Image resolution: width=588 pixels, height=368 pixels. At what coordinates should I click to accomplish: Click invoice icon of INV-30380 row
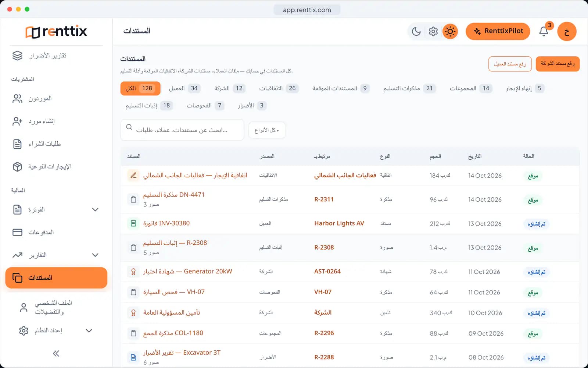pyautogui.click(x=133, y=223)
